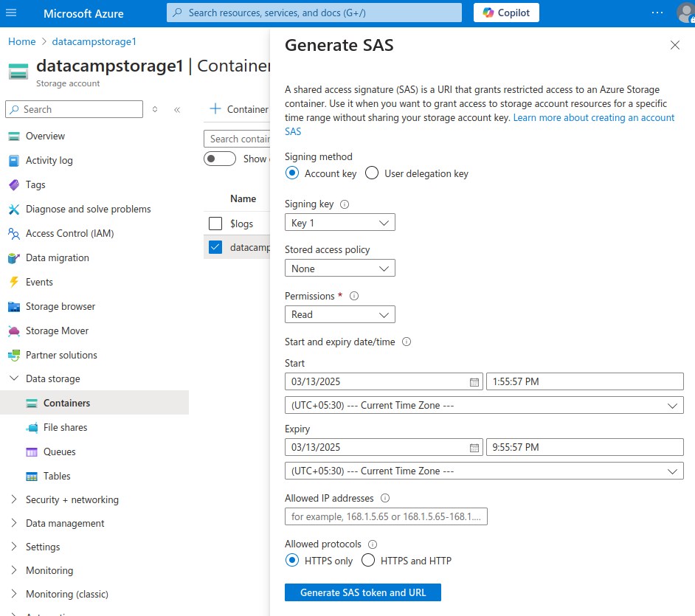Click the Overview icon in sidebar
The width and height of the screenshot is (695, 616).
pyautogui.click(x=14, y=136)
